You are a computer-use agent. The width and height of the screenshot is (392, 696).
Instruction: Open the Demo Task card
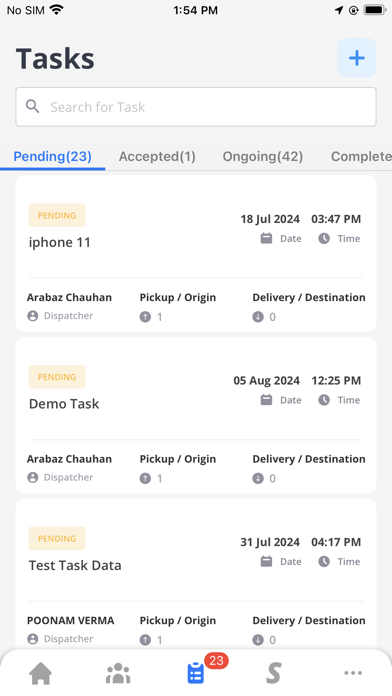click(x=196, y=415)
